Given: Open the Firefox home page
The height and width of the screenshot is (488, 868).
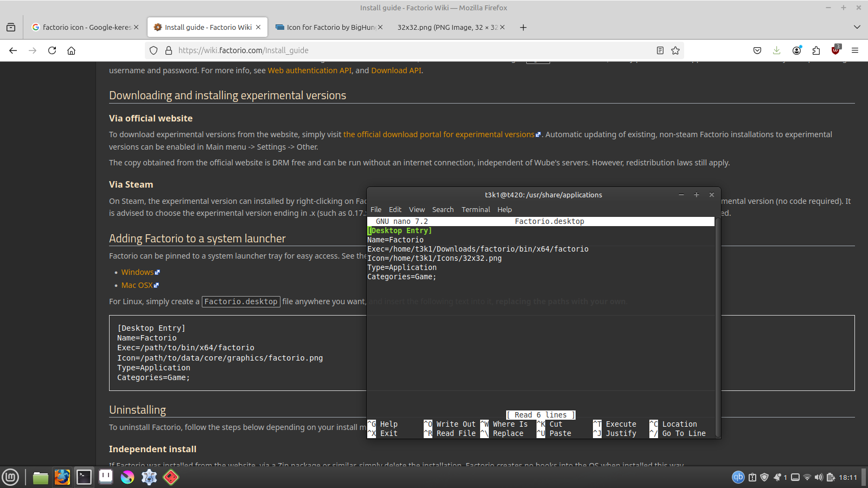Looking at the screenshot, I should tap(71, 50).
